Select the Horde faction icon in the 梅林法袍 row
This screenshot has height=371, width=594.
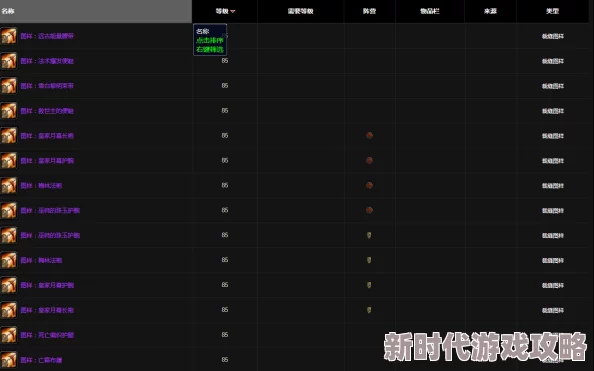[369, 185]
